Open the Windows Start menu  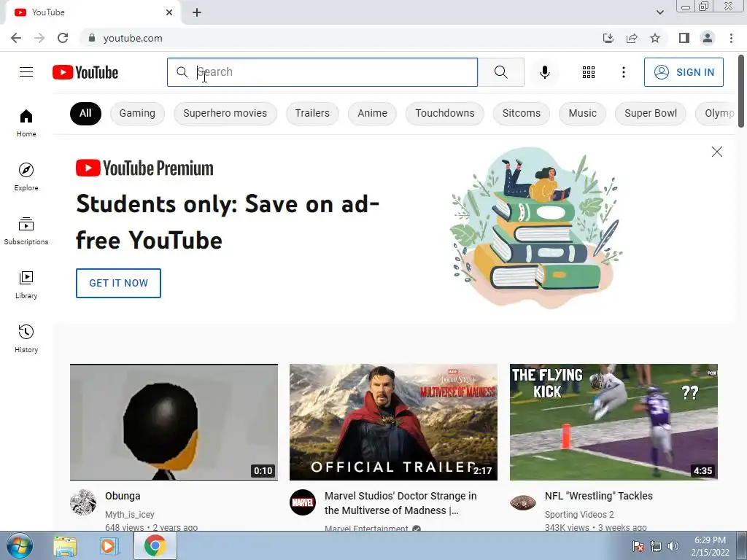coord(19,545)
